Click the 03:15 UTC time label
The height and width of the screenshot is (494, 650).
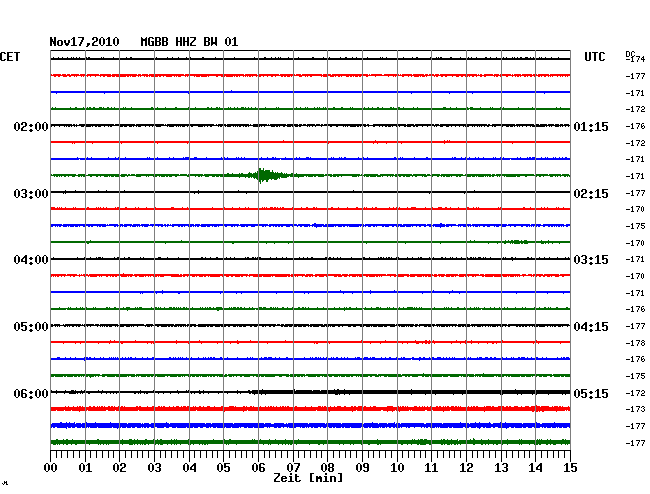point(591,260)
